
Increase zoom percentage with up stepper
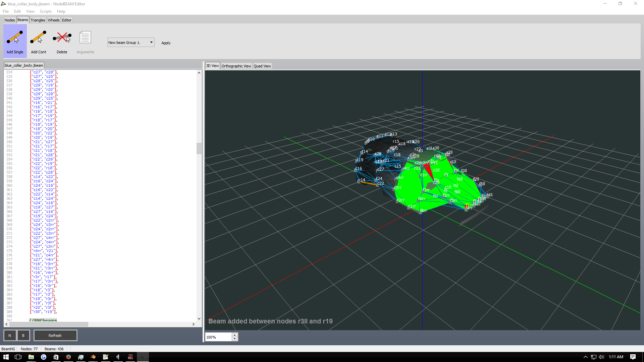235,335
